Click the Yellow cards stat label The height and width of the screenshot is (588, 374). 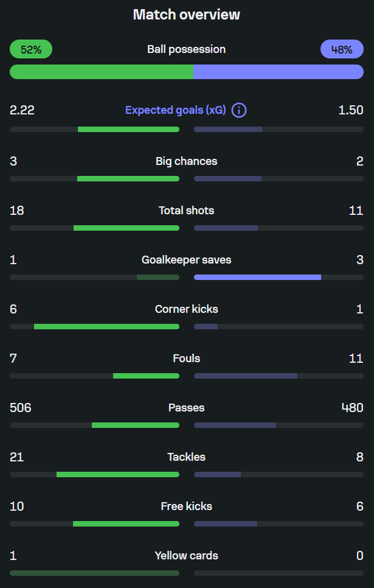186,556
